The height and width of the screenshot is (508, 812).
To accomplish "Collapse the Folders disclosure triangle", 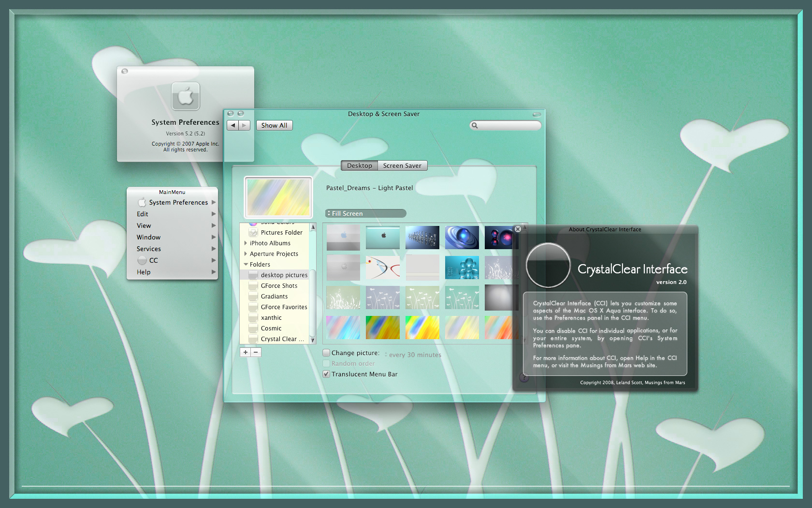I will (x=246, y=265).
